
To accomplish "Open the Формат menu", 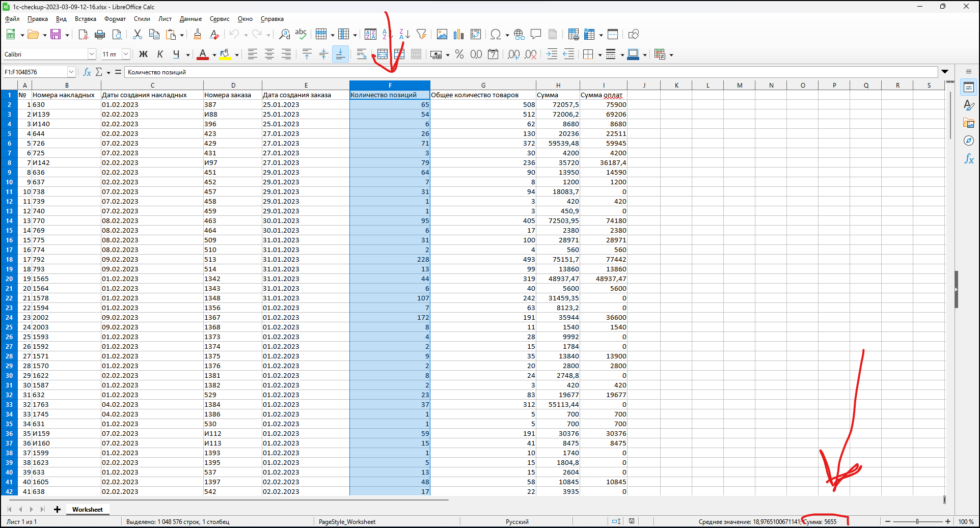I will [x=115, y=19].
